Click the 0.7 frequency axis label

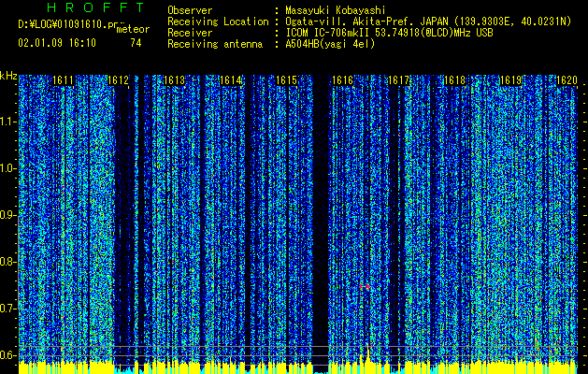[7, 309]
